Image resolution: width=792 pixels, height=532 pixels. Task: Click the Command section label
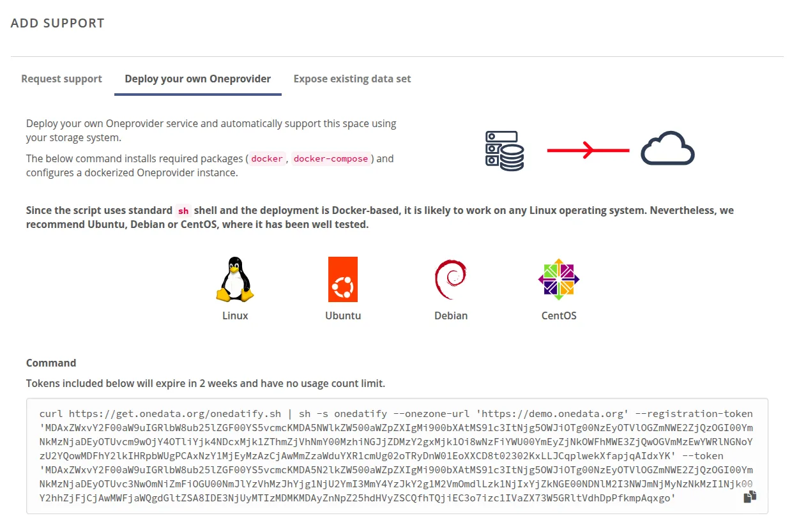coord(51,363)
